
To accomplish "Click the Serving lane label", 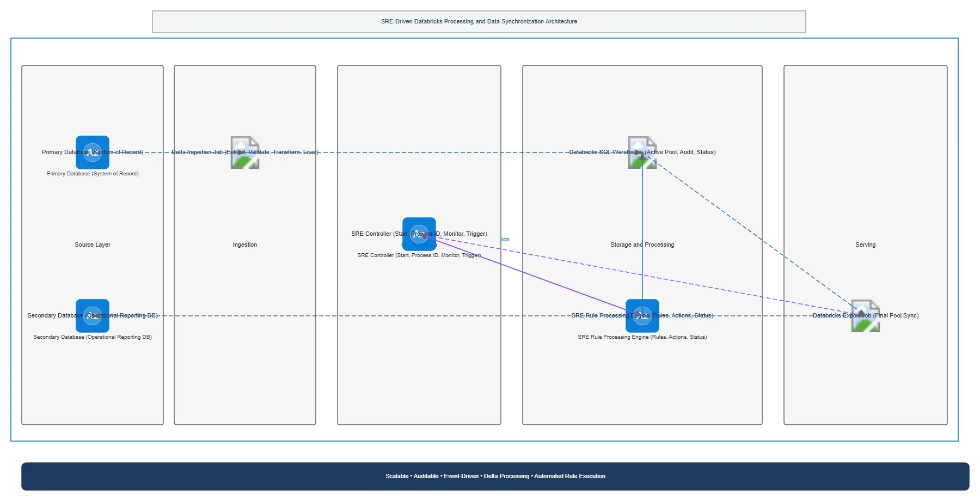I will (x=866, y=245).
